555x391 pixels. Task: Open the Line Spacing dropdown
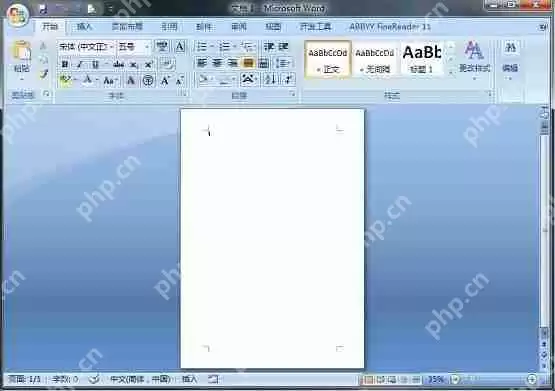point(284,63)
